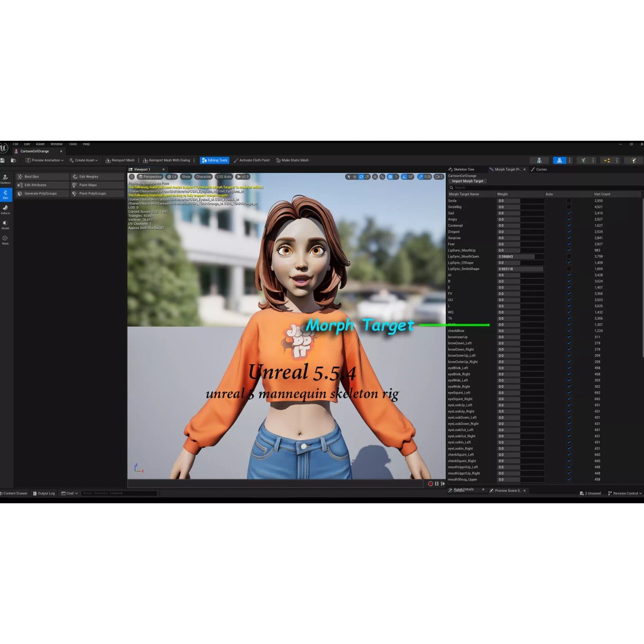Screen dimensions: 644x644
Task: Choose the rotate gizmo icon in viewport
Action: (361, 177)
